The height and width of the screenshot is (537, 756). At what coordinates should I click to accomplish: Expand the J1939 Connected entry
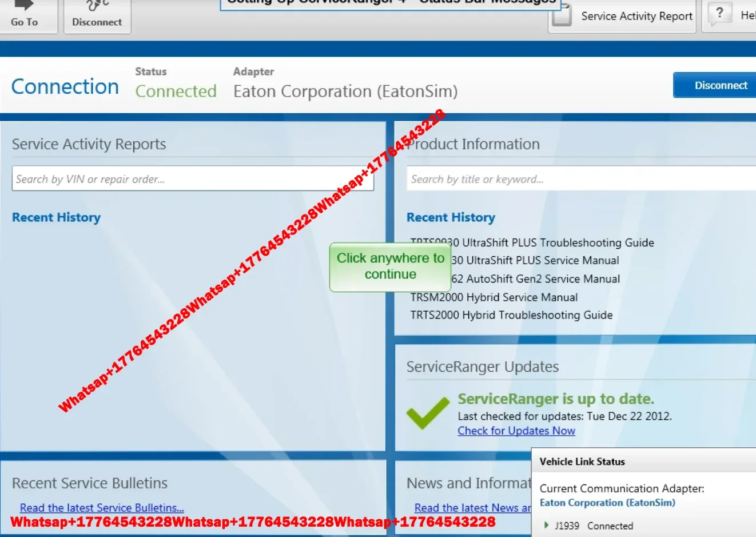[x=546, y=525]
